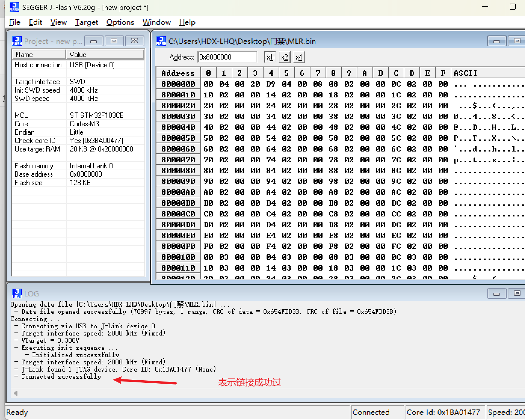Maximize the MLR.bin data window
The width and height of the screenshot is (525, 420).
517,41
